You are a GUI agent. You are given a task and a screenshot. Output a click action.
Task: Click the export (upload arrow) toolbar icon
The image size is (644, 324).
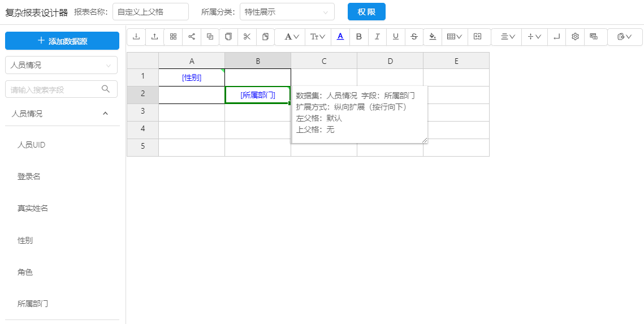pyautogui.click(x=154, y=37)
